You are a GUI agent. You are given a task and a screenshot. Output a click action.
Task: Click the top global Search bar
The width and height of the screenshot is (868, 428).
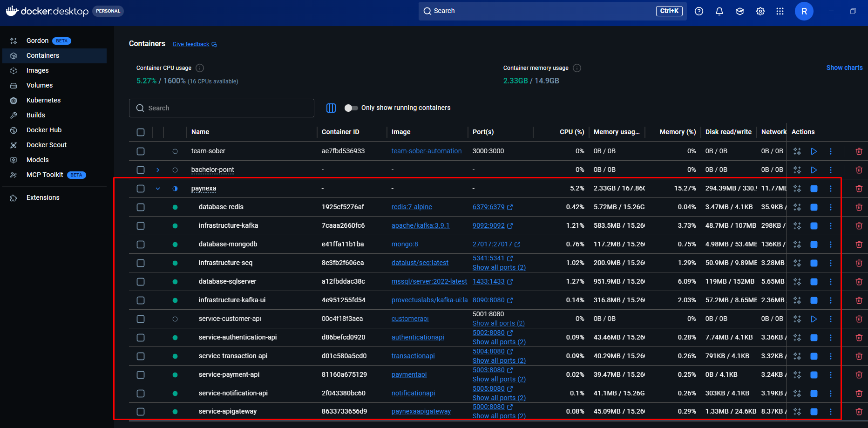[x=552, y=11]
